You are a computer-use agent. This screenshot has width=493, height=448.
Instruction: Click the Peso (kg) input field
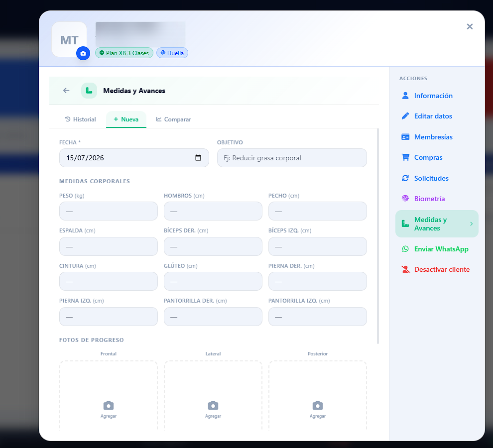click(x=109, y=211)
